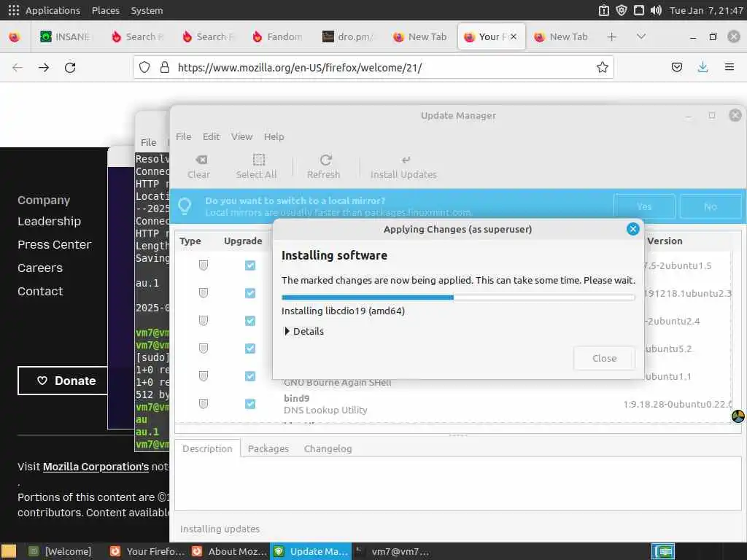
Task: Open the list all tabs chevron
Action: point(641,36)
